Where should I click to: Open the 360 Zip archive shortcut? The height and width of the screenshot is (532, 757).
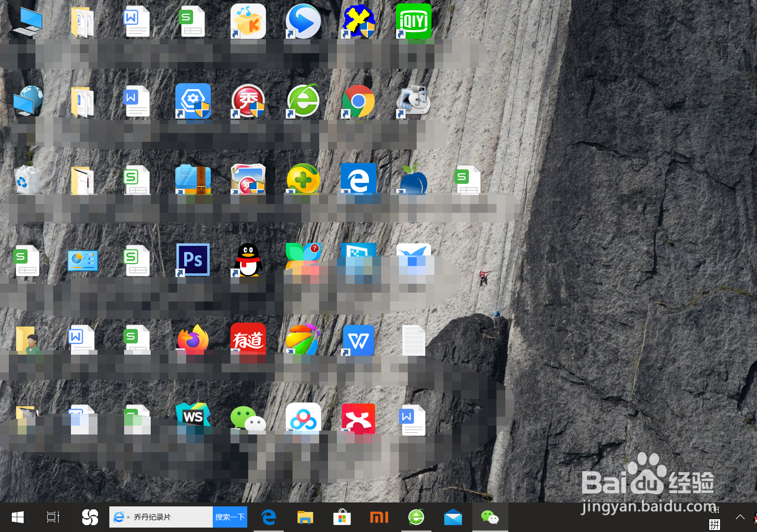[193, 180]
